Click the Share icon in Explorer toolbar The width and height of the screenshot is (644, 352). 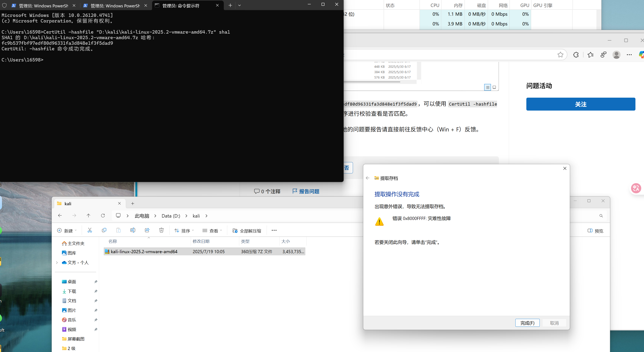coord(147,230)
